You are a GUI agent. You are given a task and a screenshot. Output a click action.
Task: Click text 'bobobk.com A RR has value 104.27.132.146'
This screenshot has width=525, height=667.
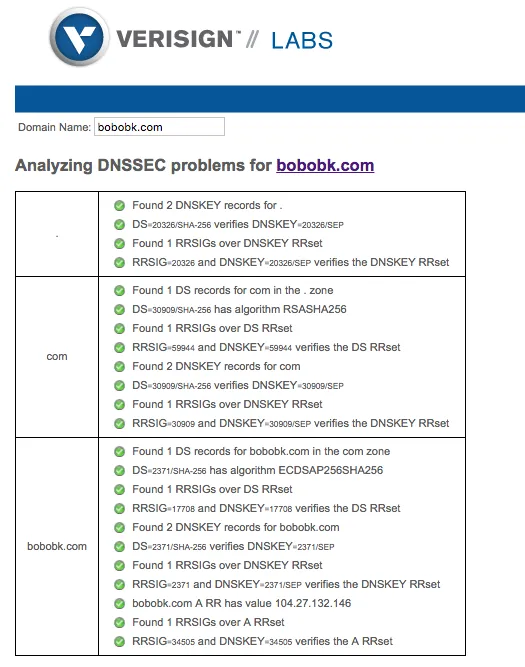[242, 603]
